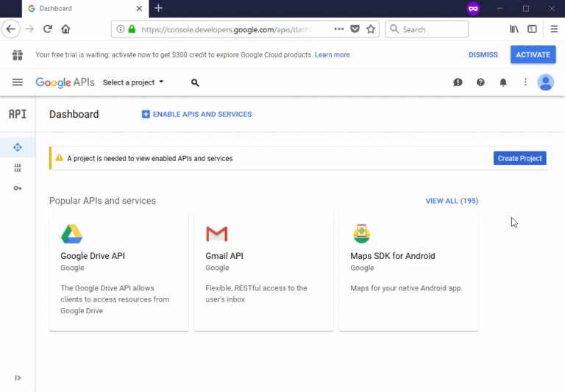
Task: Open the help question mark icon
Action: (480, 82)
